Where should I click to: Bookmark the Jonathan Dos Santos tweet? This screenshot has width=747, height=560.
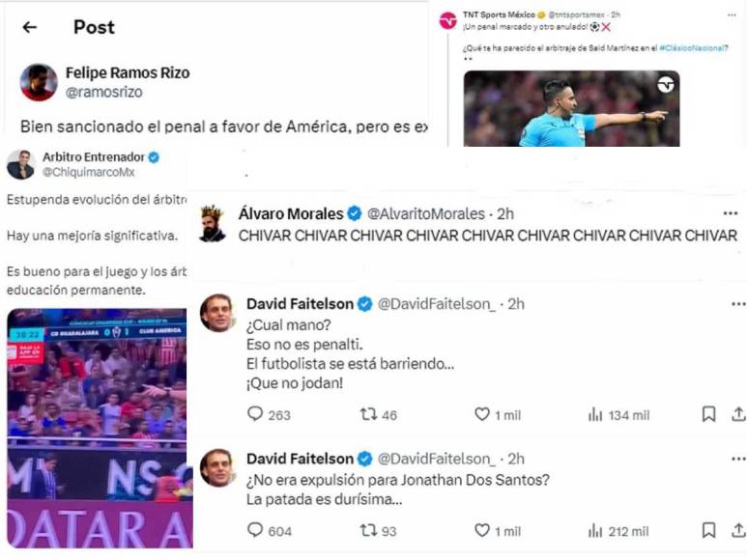pyautogui.click(x=709, y=530)
